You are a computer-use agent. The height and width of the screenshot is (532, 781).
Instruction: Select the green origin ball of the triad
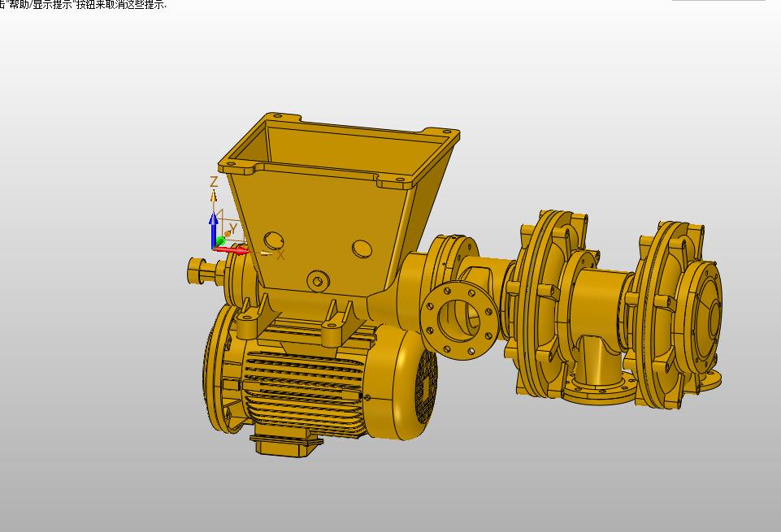click(220, 242)
